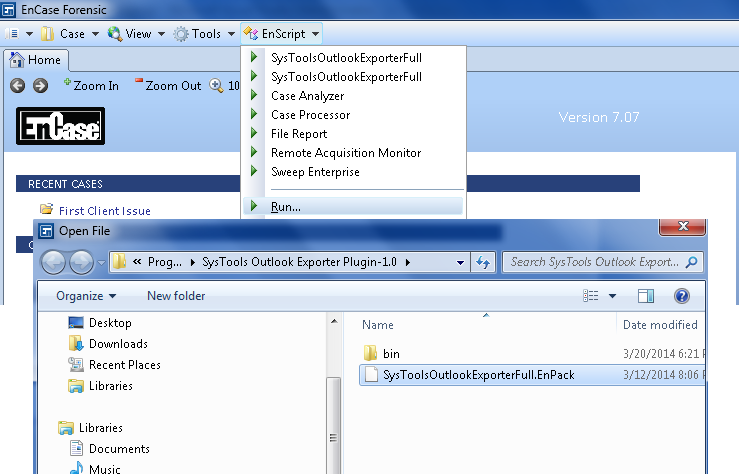Toggle the preview pane icon
Screen dimensions: 740x474
click(646, 296)
